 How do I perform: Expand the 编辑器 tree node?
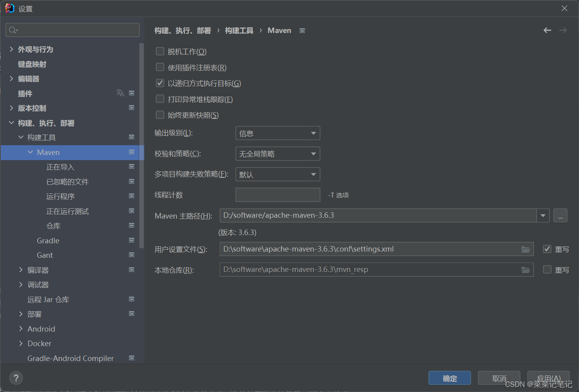[x=11, y=78]
